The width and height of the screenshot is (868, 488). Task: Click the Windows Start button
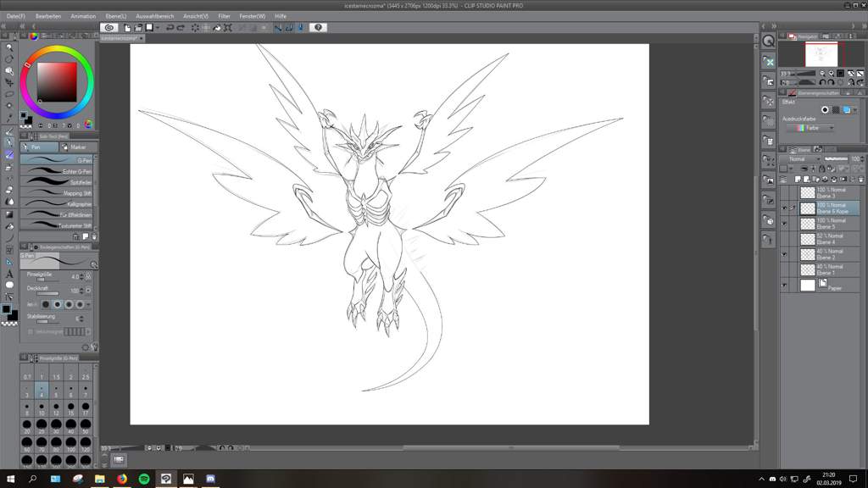pyautogui.click(x=10, y=479)
